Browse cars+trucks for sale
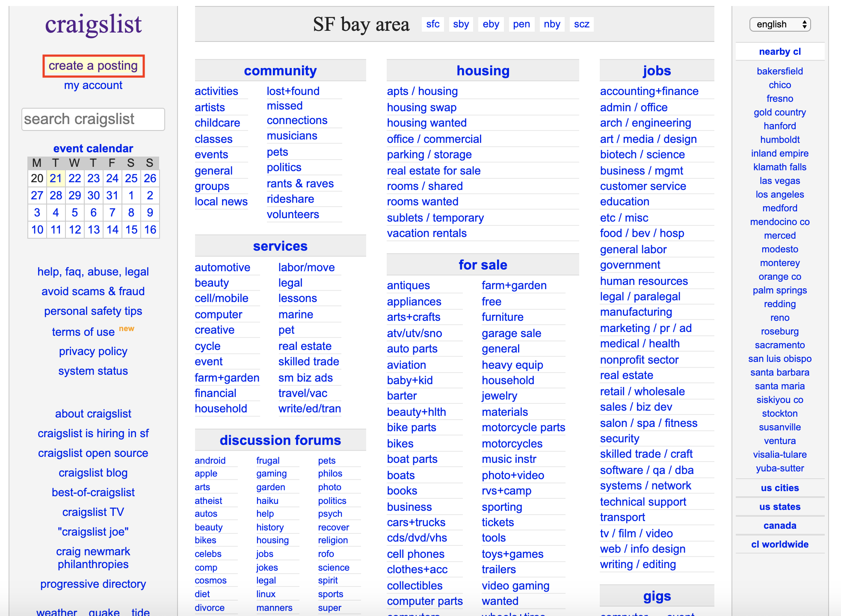Screen dimensions: 841x616 (x=416, y=522)
